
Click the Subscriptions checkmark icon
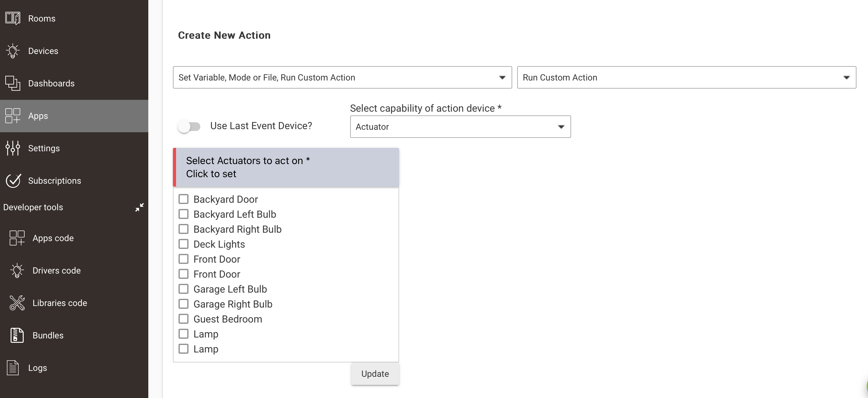point(13,181)
